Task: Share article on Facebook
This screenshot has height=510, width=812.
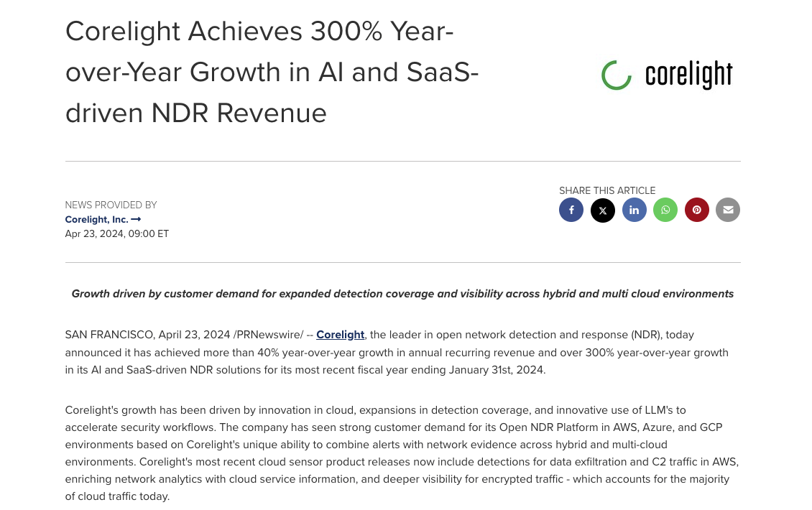Action: [x=571, y=210]
